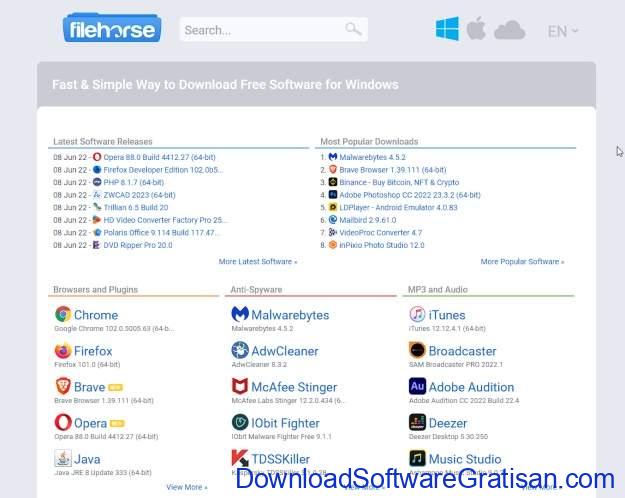The height and width of the screenshot is (498, 625).
Task: Click the Firefox icon in Browsers section
Action: [63, 350]
